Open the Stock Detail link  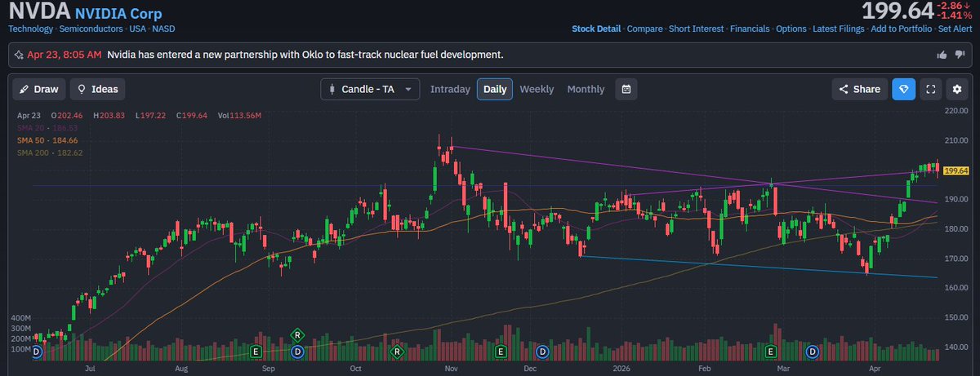596,29
